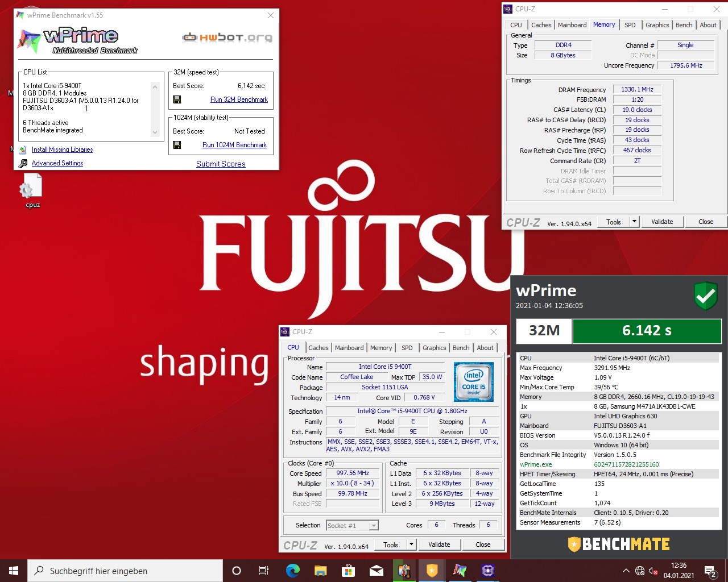Open Install Missing Libraries link
728x582 pixels.
(x=62, y=149)
